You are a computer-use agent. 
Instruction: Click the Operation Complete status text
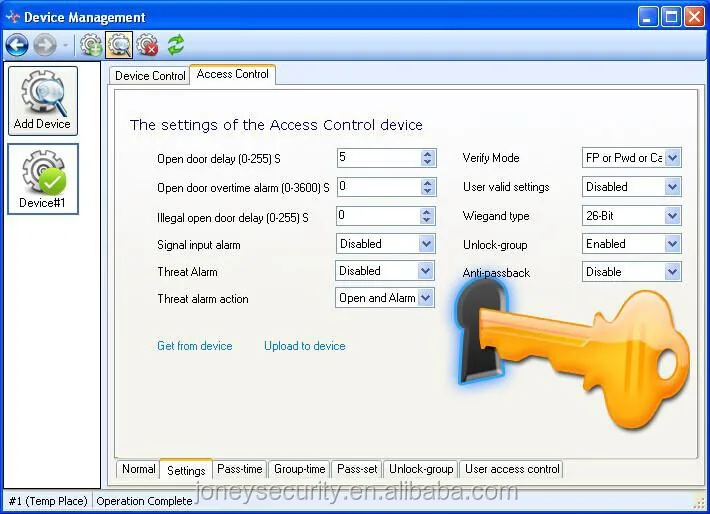click(144, 501)
